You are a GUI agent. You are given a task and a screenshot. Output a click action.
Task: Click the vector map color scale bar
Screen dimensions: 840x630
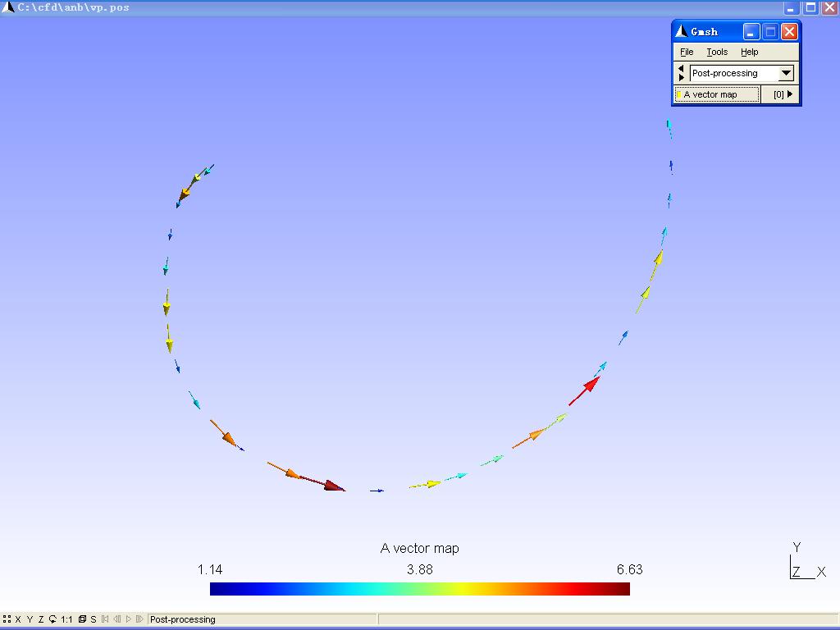pyautogui.click(x=419, y=588)
